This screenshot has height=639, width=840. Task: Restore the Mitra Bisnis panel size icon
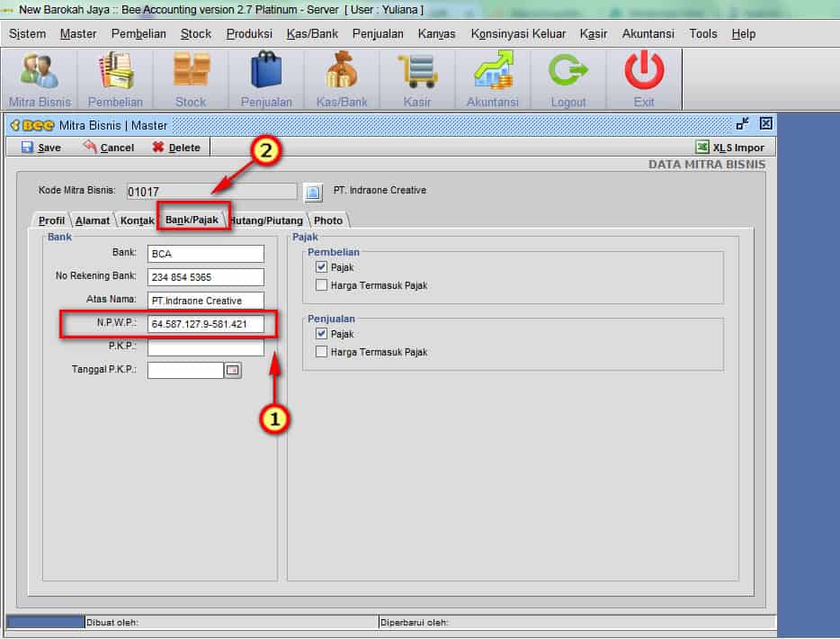pyautogui.click(x=742, y=124)
